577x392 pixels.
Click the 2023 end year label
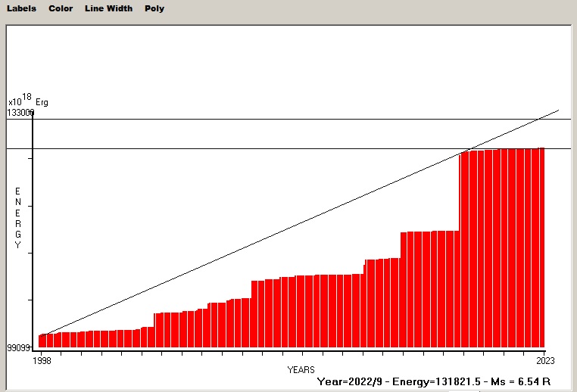[544, 360]
